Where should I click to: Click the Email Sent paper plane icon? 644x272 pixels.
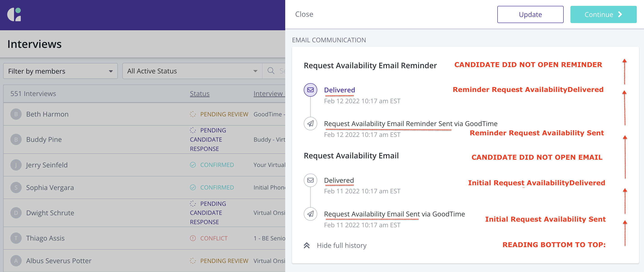coord(310,214)
